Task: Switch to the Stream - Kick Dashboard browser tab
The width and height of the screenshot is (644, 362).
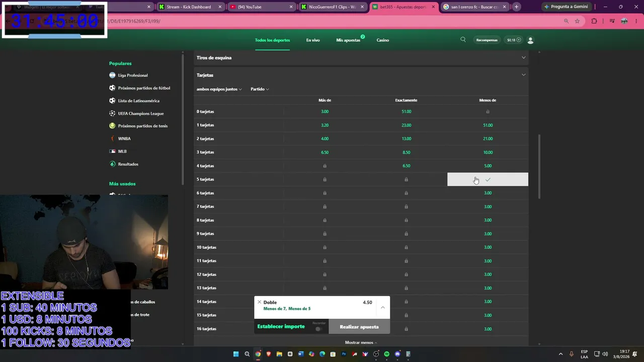Action: click(x=190, y=7)
